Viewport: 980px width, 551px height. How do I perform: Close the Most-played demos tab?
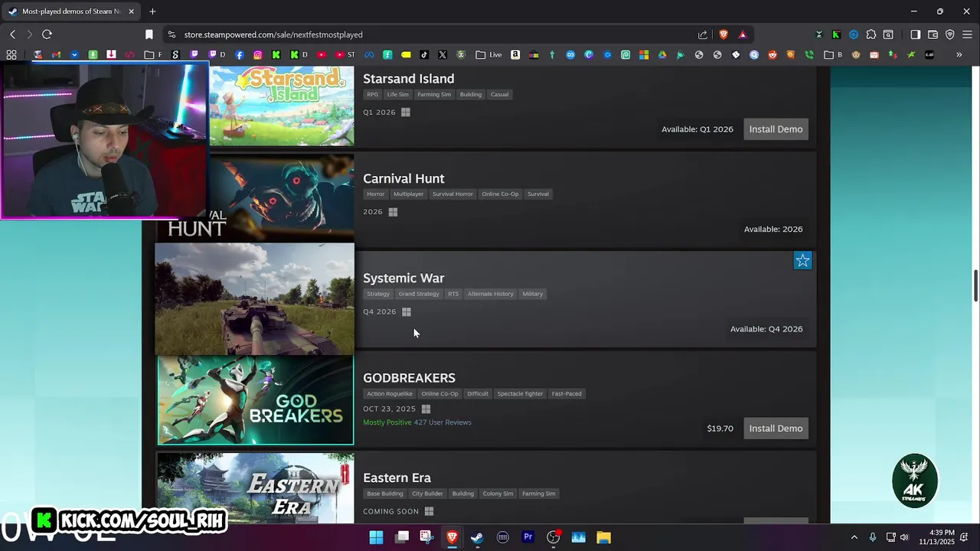pyautogui.click(x=132, y=11)
